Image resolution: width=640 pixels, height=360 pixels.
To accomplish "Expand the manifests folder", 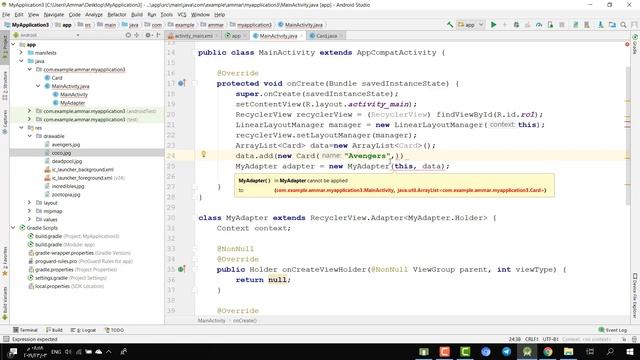I will coord(22,53).
